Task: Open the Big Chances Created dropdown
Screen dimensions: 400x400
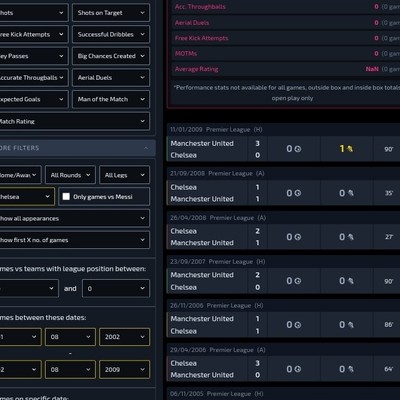Action: pos(111,56)
